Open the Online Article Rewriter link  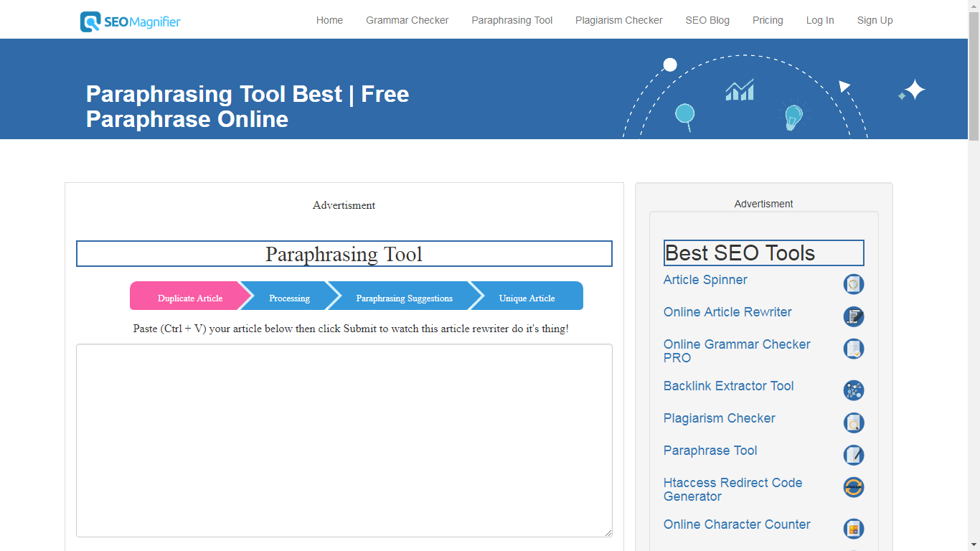(x=727, y=312)
